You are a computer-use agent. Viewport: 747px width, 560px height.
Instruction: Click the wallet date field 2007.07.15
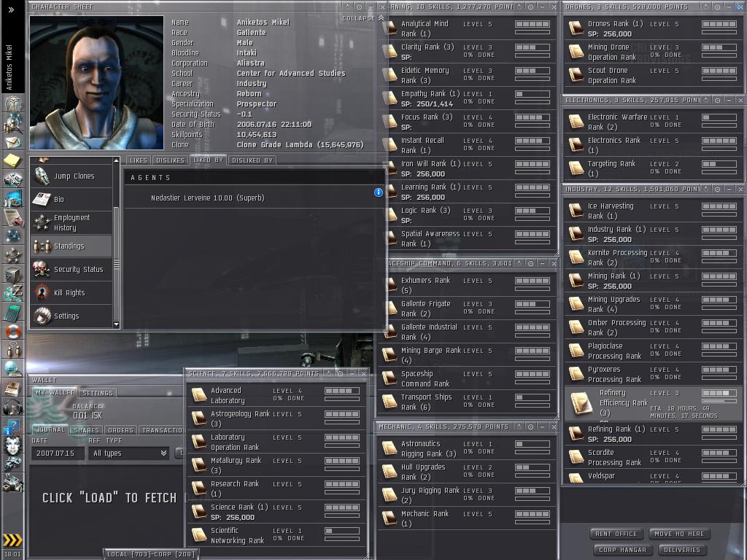(58, 454)
